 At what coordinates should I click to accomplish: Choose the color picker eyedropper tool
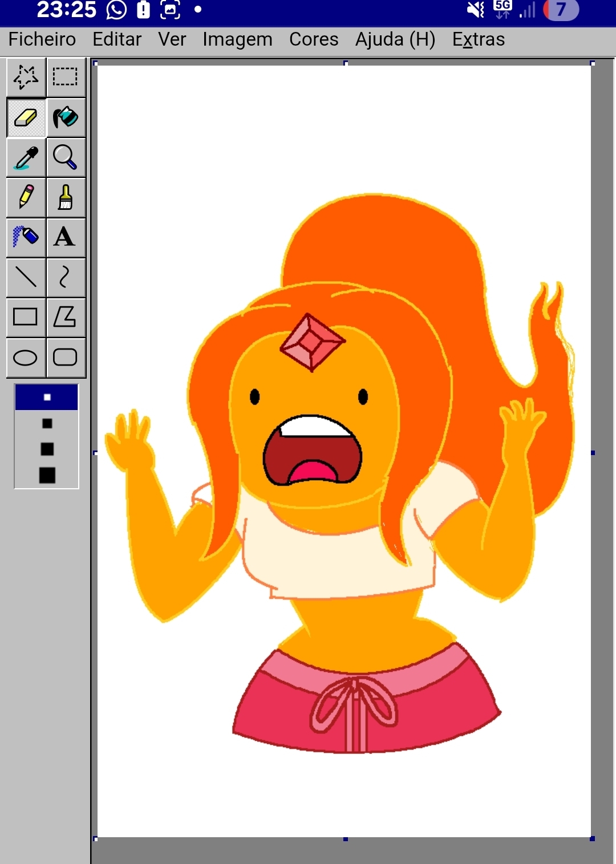[x=26, y=157]
